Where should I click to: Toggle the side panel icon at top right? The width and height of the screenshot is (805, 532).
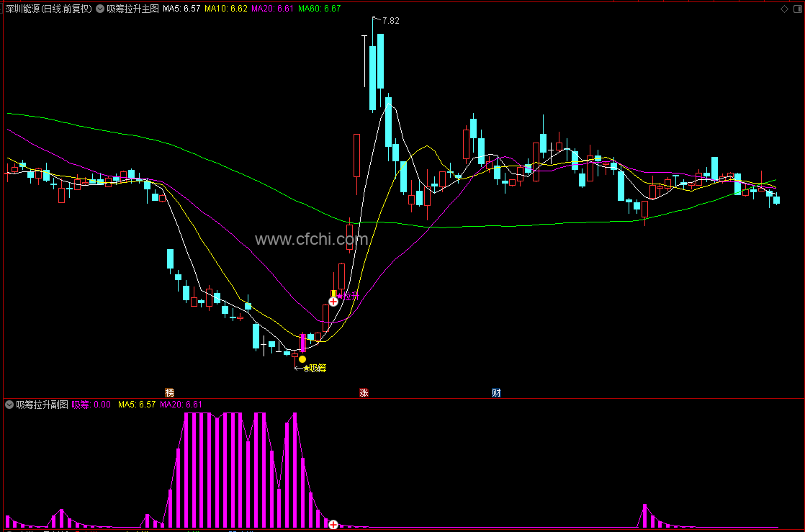click(x=799, y=9)
